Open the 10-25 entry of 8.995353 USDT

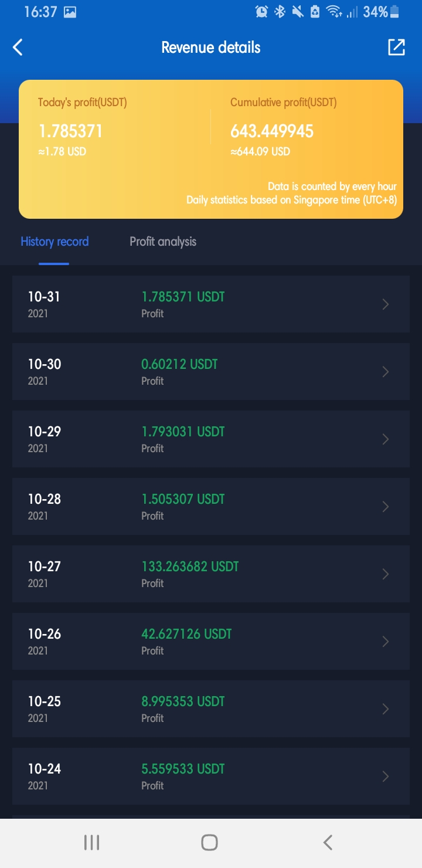point(211,708)
